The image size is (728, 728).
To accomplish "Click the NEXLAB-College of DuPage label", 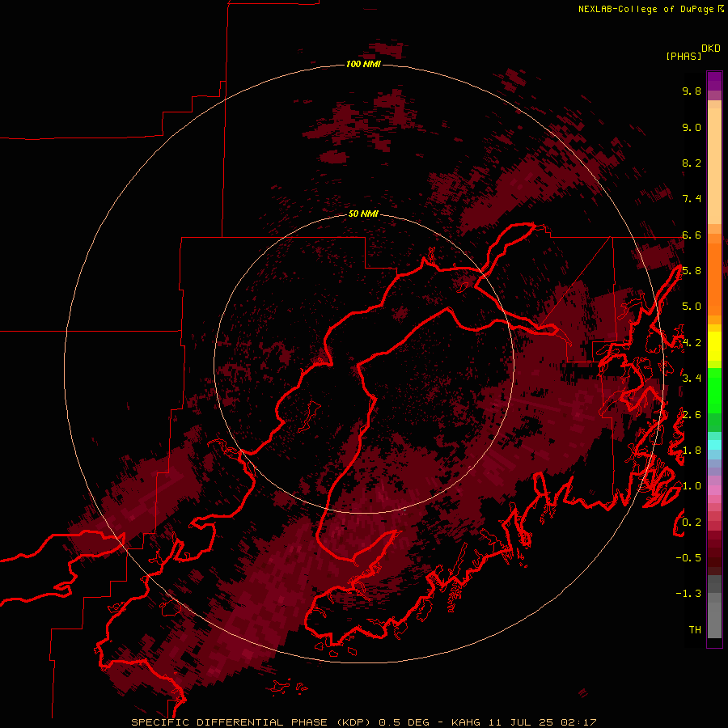I will coord(647,9).
